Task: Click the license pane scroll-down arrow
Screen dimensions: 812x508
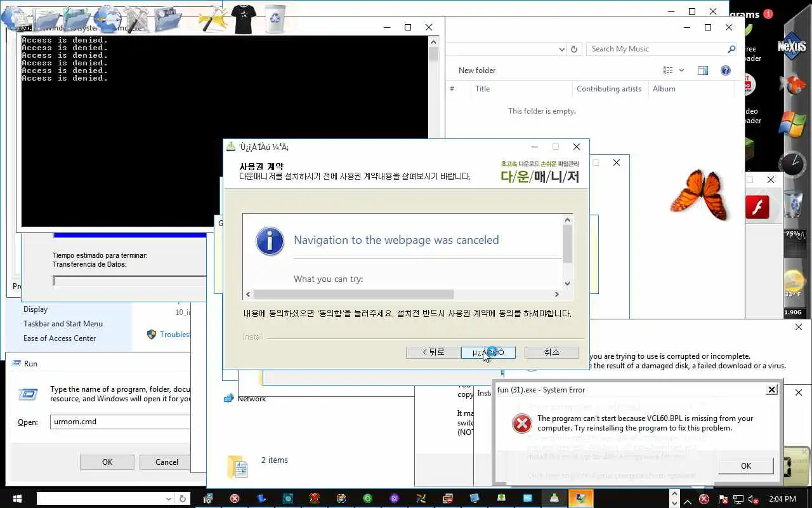Action: [567, 284]
